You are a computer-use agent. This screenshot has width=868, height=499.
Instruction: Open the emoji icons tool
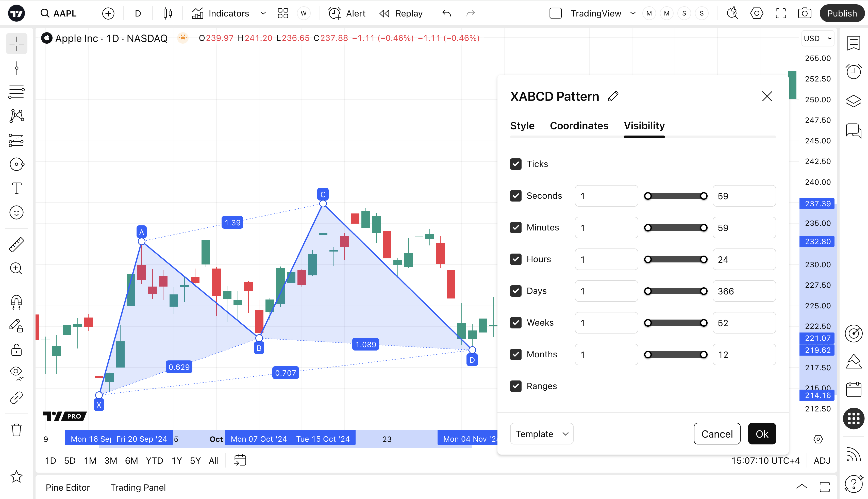(16, 212)
